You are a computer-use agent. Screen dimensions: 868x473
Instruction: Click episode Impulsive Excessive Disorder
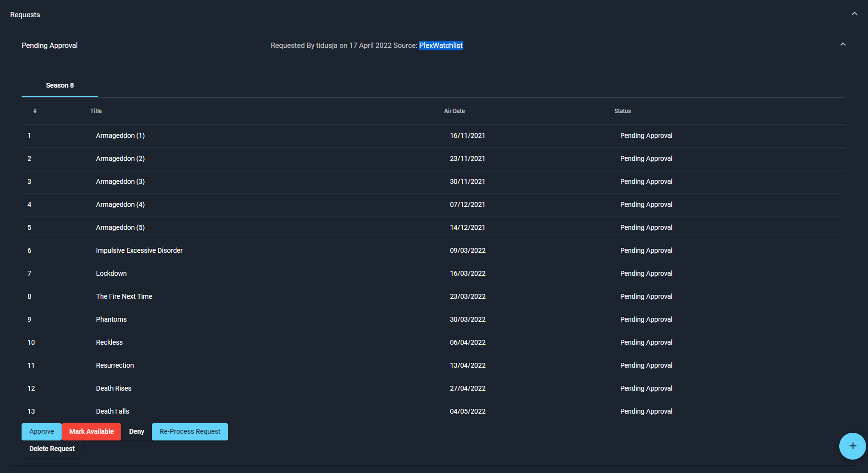[139, 250]
